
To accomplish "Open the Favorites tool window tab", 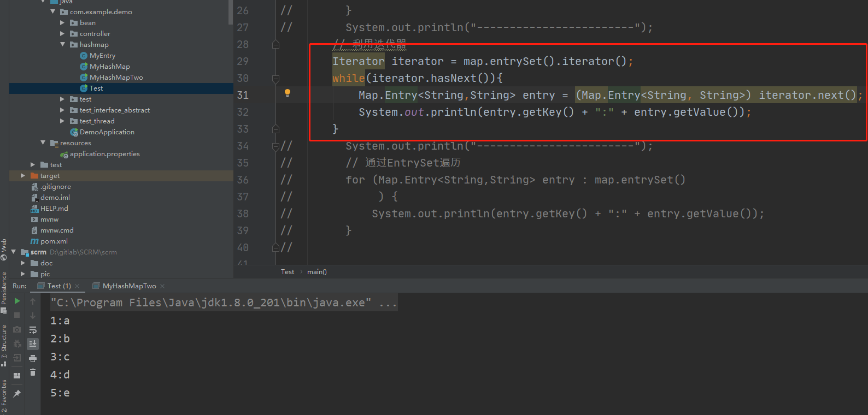I will tap(4, 396).
